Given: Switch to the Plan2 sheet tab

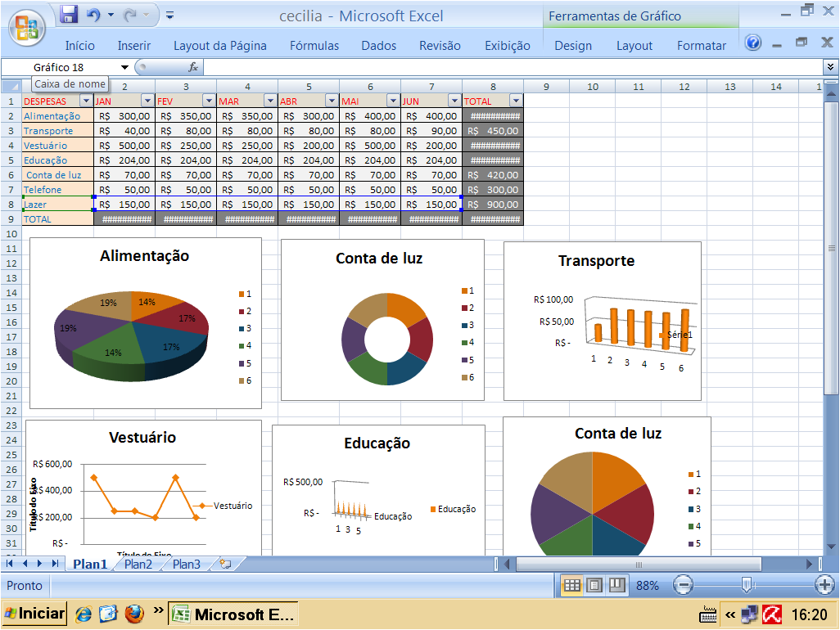Looking at the screenshot, I should 138,563.
